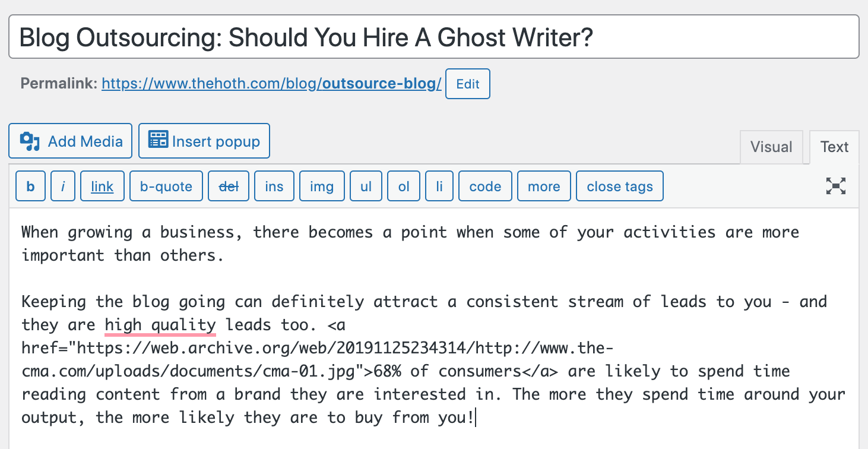This screenshot has width=868, height=449.
Task: Click the ins quicktag button
Action: 274,186
